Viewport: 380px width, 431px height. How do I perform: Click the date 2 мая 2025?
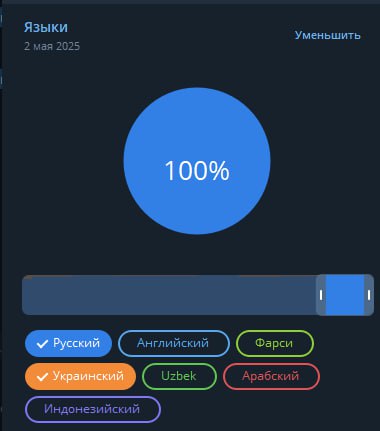52,46
